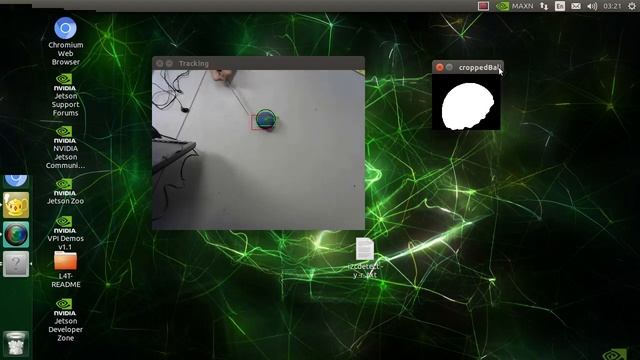This screenshot has width=640, height=360.
Task: Click the partially hidden Chromium launcher icon
Action: click(16, 181)
